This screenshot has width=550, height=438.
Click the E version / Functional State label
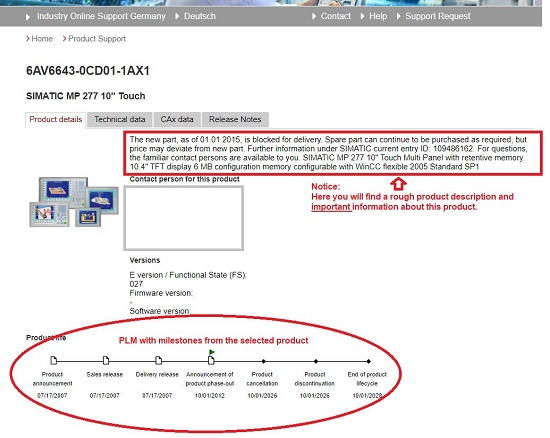pyautogui.click(x=188, y=275)
